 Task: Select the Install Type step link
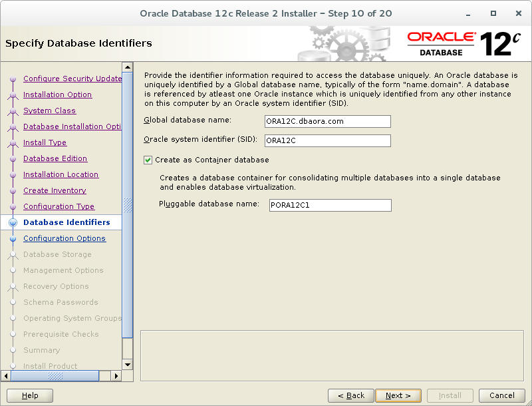pyautogui.click(x=45, y=142)
